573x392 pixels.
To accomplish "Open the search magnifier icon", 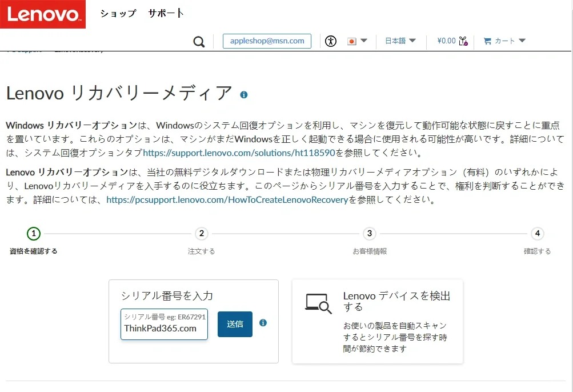I will 199,42.
